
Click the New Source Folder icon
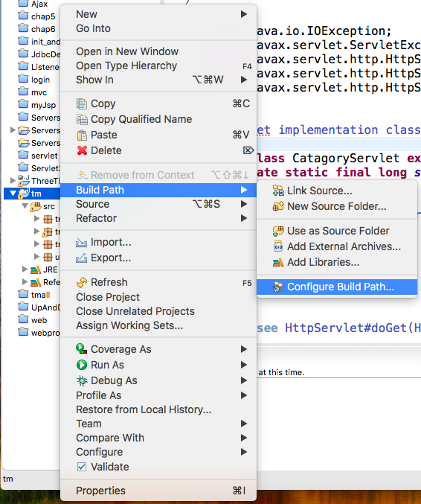click(278, 206)
